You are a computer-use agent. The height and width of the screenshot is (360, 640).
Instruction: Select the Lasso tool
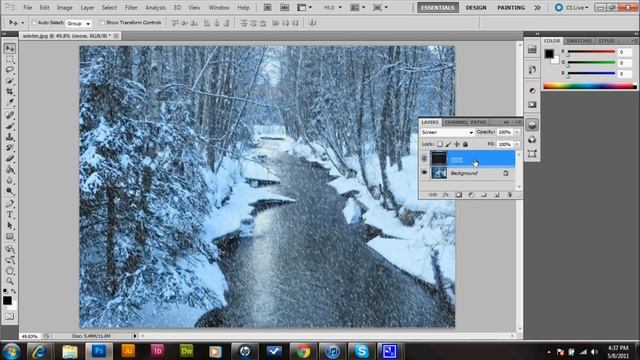[x=10, y=70]
